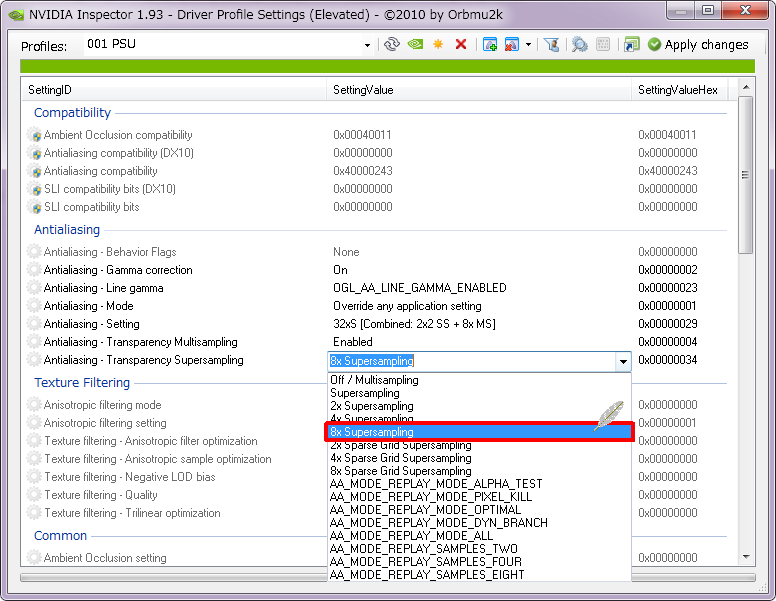Click gear icon of Antialiasing - Gamma correction

pyautogui.click(x=34, y=270)
